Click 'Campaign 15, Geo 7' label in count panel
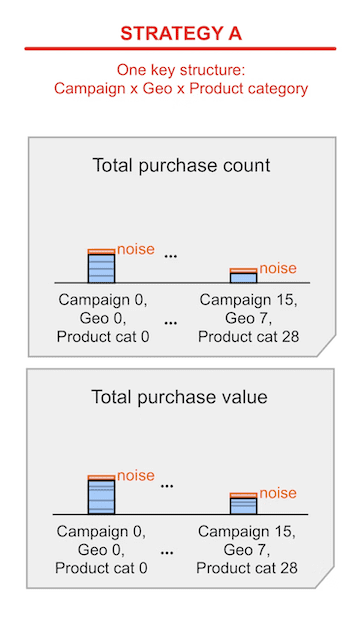This screenshot has width=360, height=621. [x=248, y=309]
